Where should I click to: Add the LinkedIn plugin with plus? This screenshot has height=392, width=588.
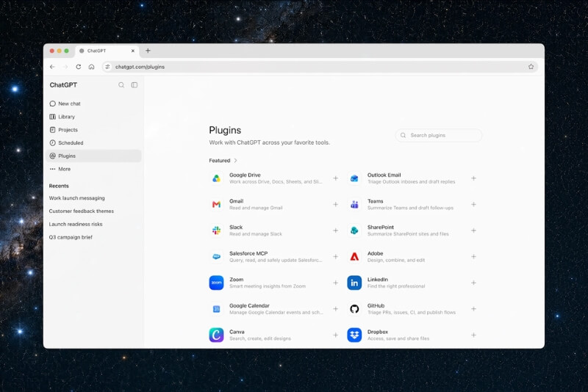[473, 283]
